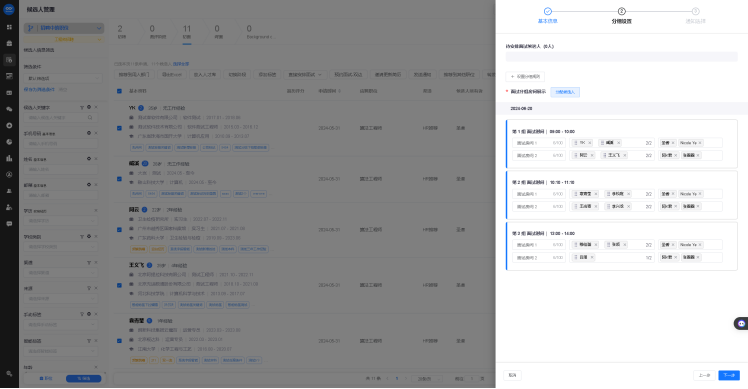Screen dimensions: 748x389
Task: Remove Nicole Ye from 13:00 - 14:00 group
Action: (700, 244)
